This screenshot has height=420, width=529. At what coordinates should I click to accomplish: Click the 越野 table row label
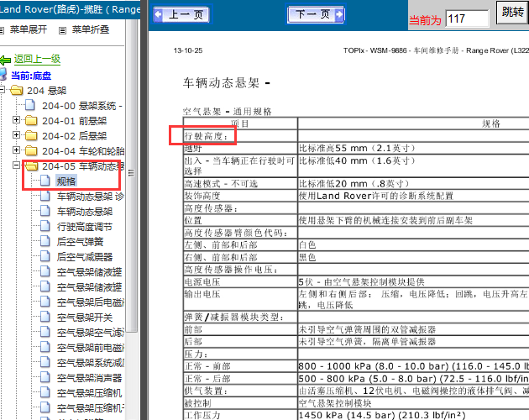(x=240, y=148)
